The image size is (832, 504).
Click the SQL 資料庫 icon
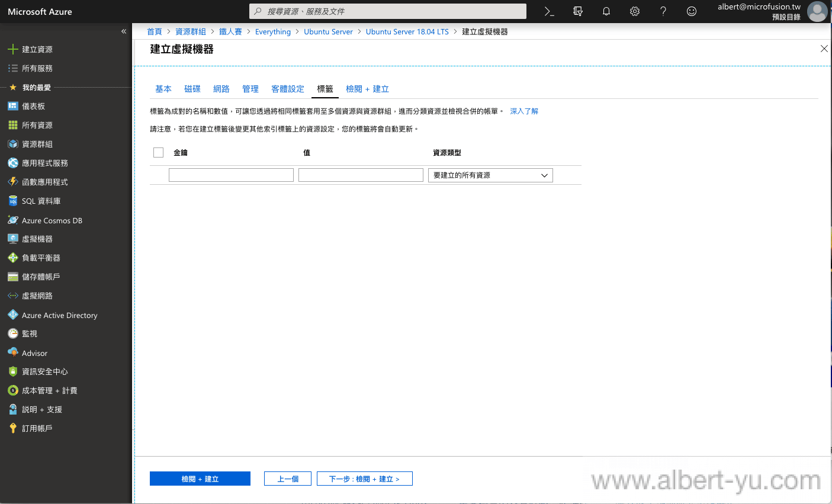13,201
